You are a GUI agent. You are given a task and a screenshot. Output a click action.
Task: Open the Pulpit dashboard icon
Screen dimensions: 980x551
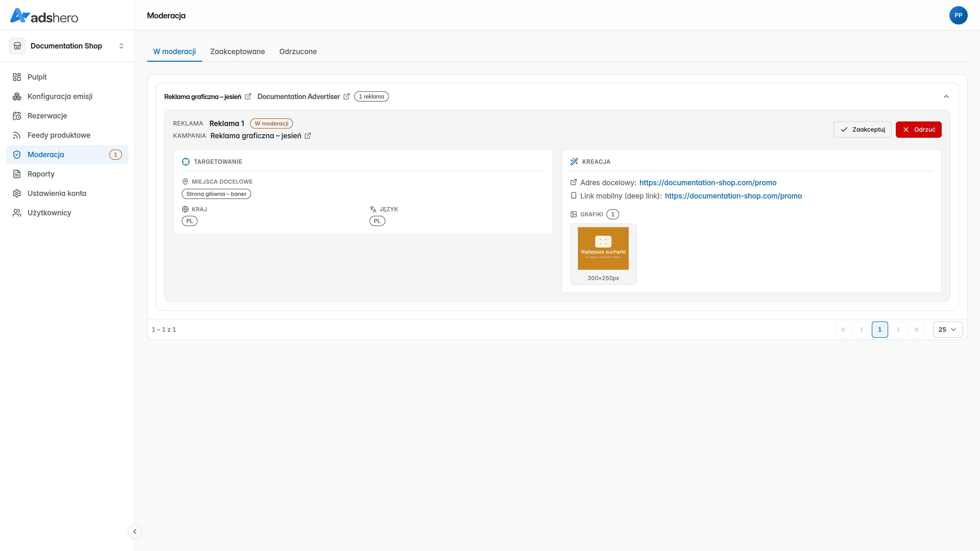(x=17, y=77)
